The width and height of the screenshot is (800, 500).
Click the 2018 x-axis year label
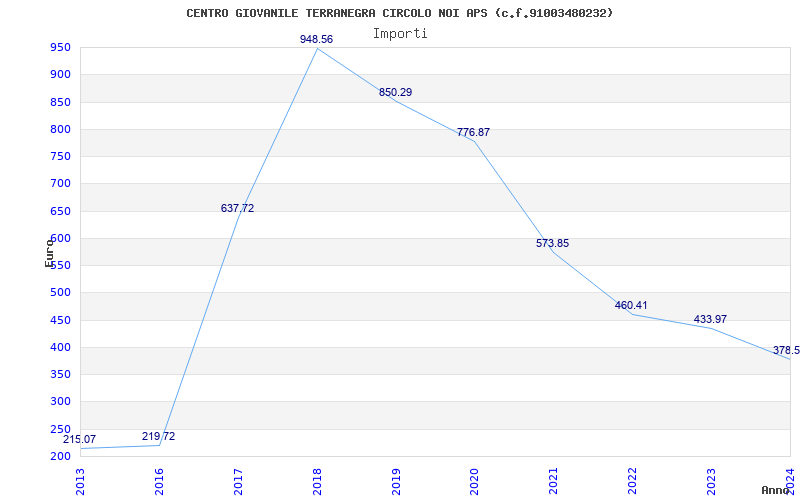coord(317,482)
